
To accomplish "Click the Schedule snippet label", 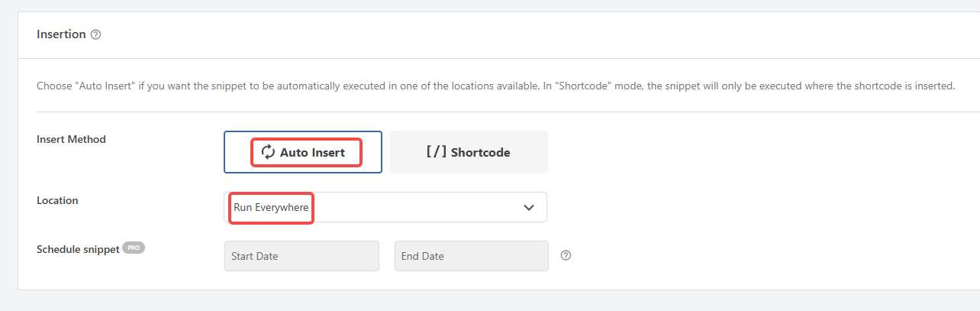I will 78,249.
